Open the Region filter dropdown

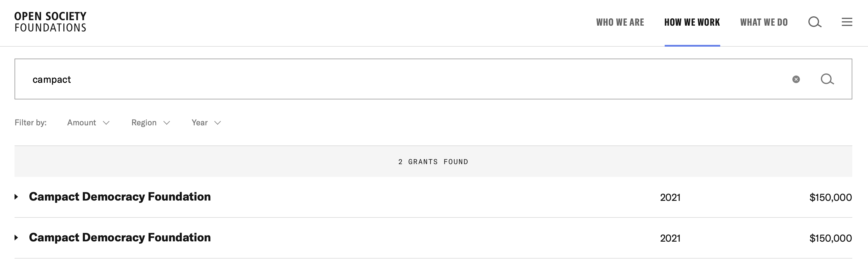150,122
